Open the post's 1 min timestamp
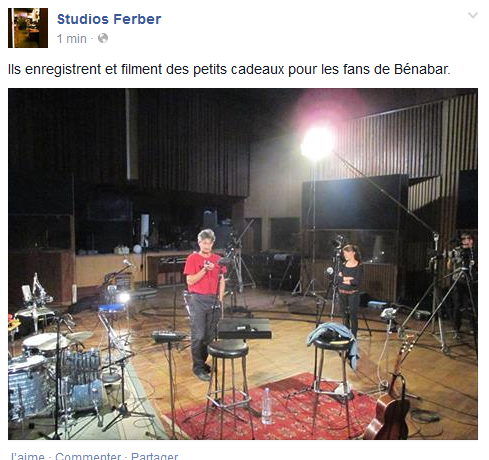 [x=72, y=39]
